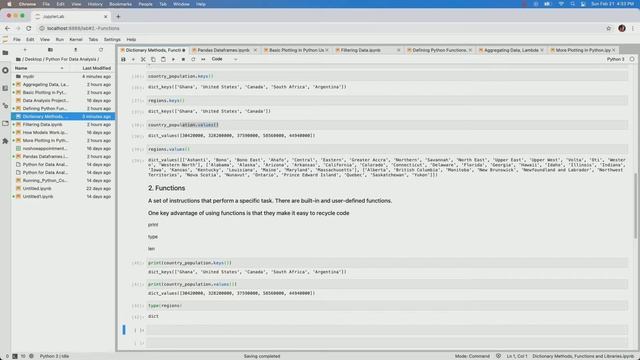Click the Python 3 kernel name in the toolbar
The image size is (640, 360).
(x=615, y=59)
